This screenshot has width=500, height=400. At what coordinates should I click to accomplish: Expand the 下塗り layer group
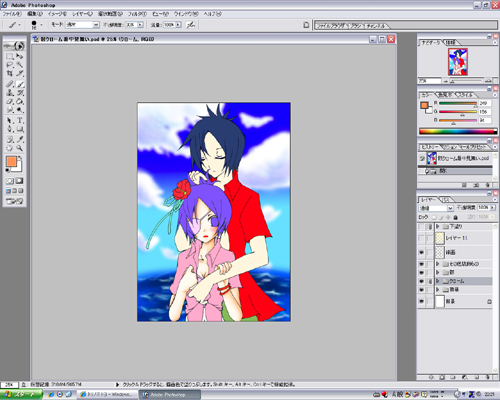point(438,226)
